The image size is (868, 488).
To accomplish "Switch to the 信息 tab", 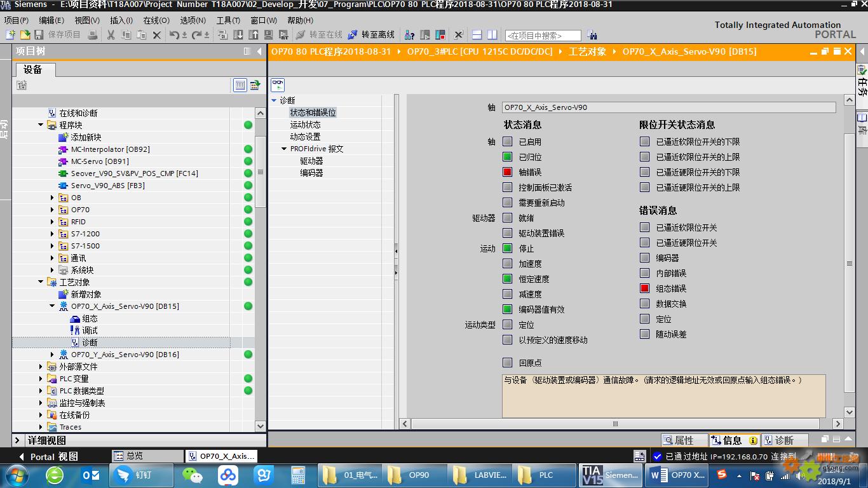I will coord(734,440).
